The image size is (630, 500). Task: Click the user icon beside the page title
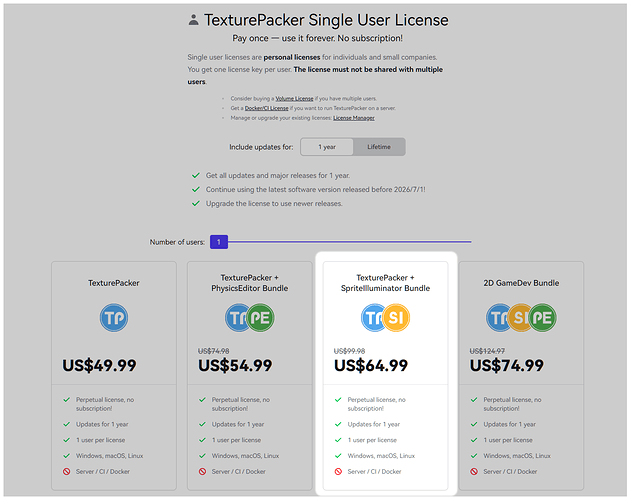click(x=193, y=20)
